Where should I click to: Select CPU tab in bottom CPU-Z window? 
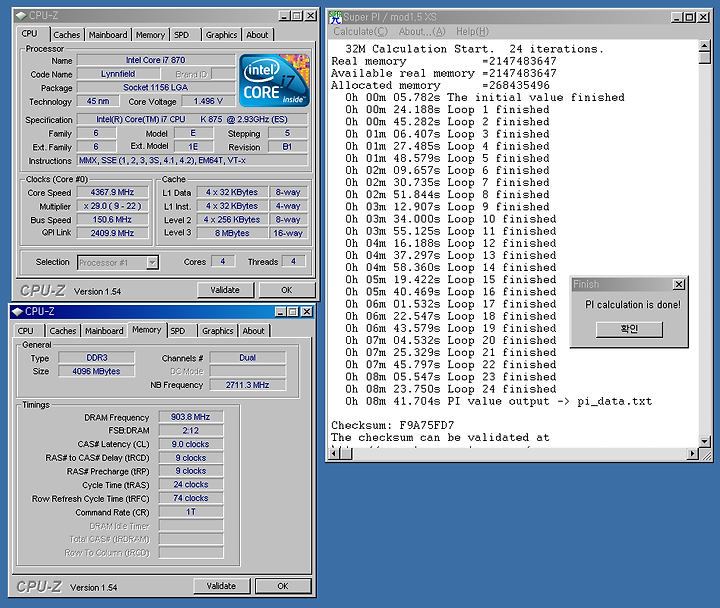pyautogui.click(x=26, y=331)
